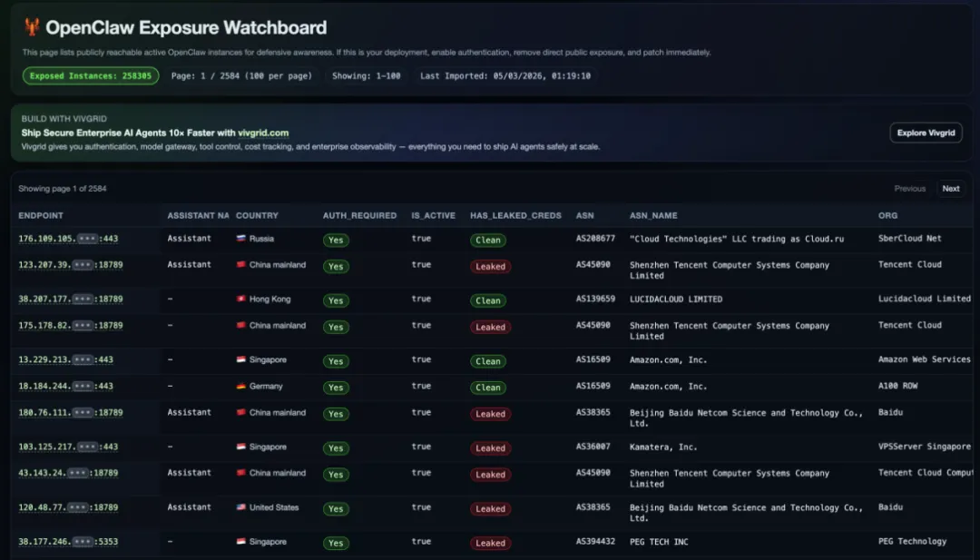This screenshot has height=560, width=980.
Task: Click the Page 1 / 2584 chip
Action: pyautogui.click(x=241, y=75)
